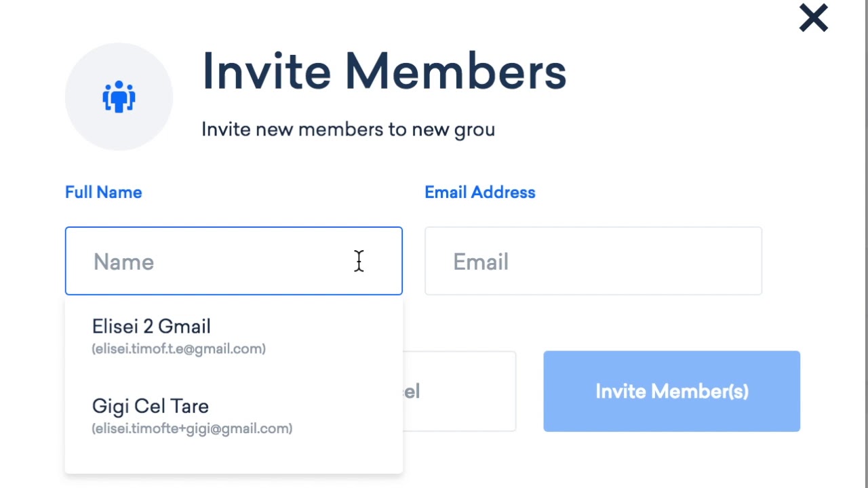
Task: Click the "Email" placeholder text
Action: [480, 262]
